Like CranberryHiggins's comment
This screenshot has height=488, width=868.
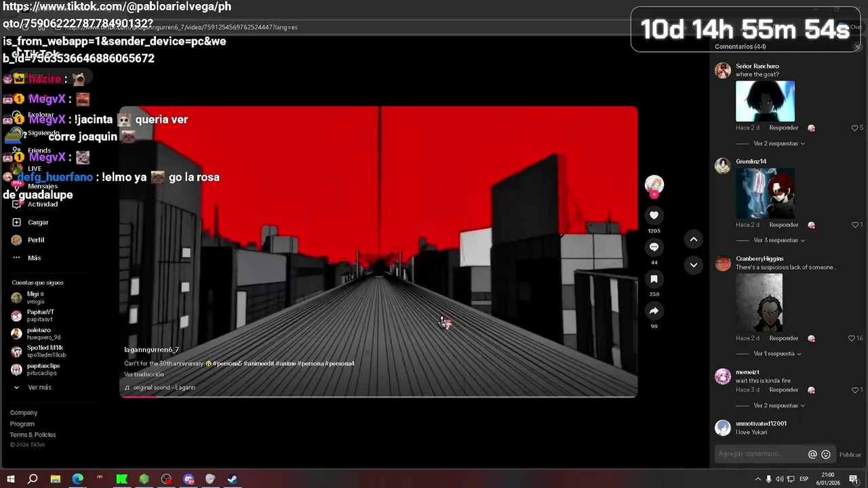(x=852, y=338)
